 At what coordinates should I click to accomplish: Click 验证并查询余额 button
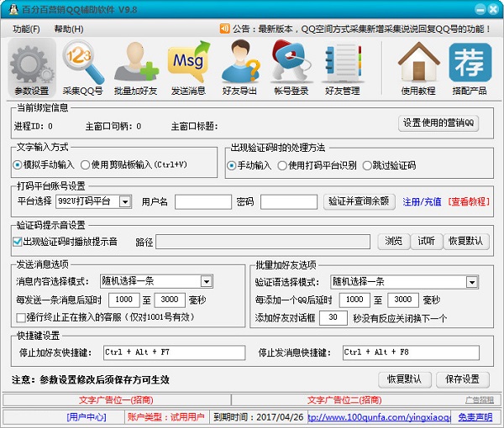pyautogui.click(x=359, y=201)
